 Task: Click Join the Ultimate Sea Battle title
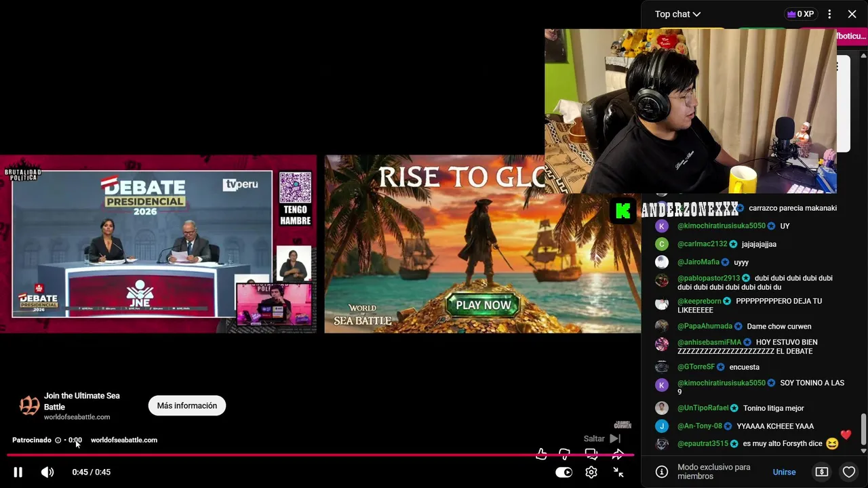82,401
